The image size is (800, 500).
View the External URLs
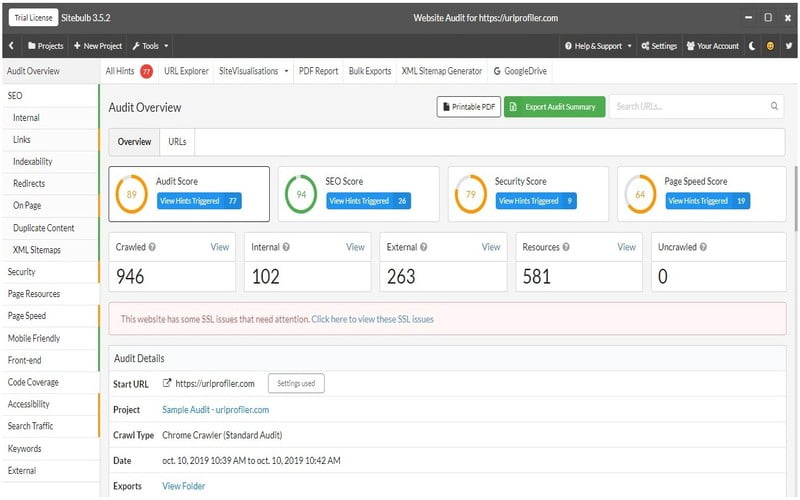pyautogui.click(x=491, y=247)
